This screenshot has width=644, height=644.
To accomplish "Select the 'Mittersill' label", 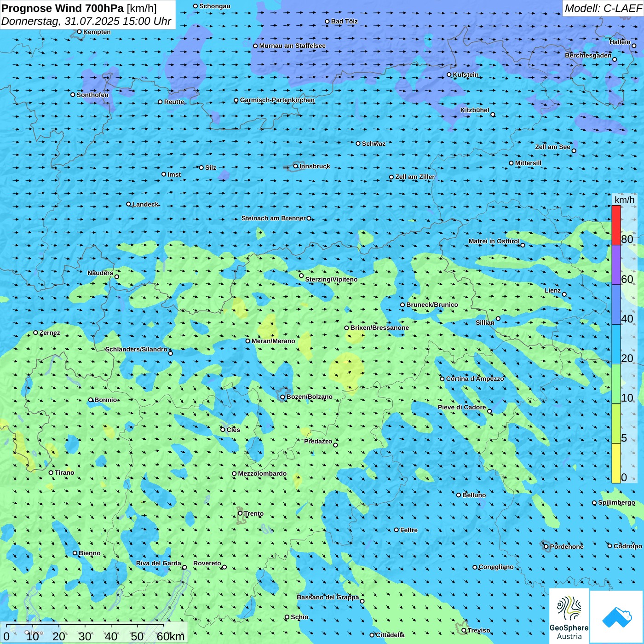I will point(529,163).
